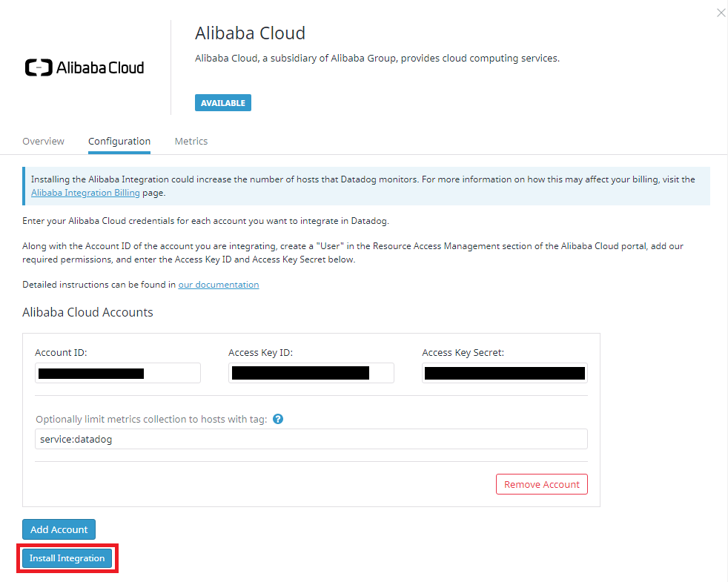Click the Install Integration button

click(x=67, y=558)
